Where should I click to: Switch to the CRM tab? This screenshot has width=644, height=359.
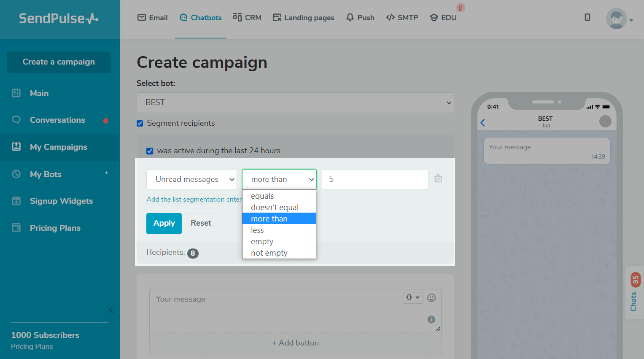pos(247,18)
